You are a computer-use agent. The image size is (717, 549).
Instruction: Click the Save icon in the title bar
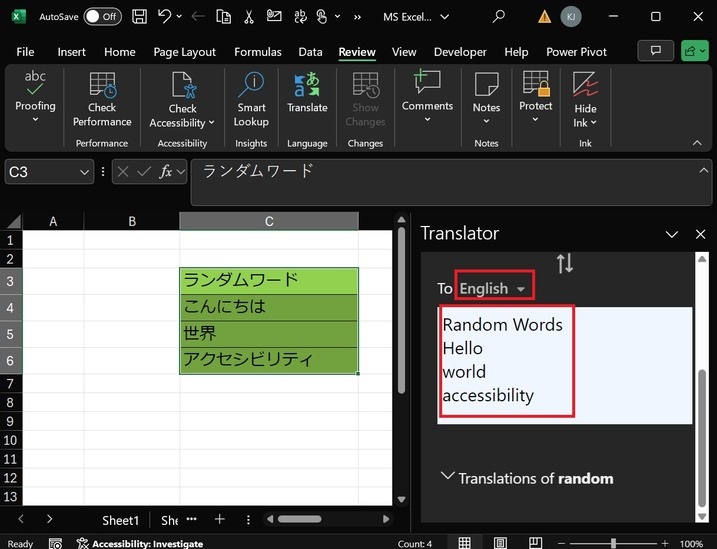point(139,17)
